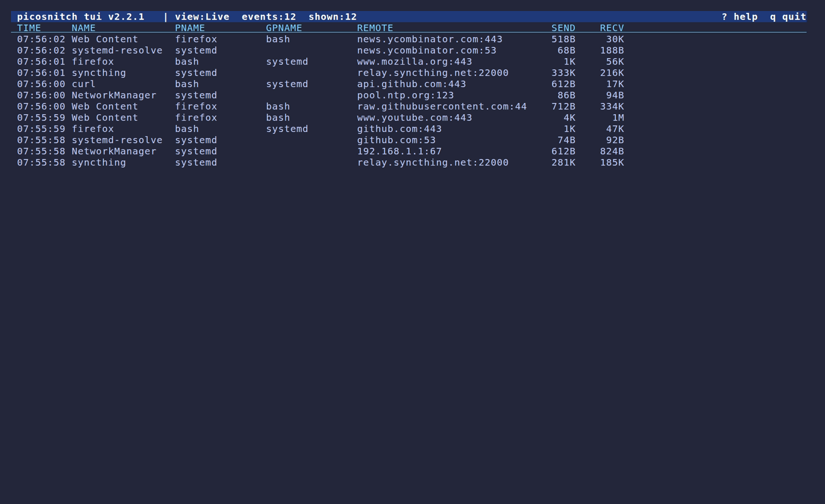Click the 17K received value

[x=615, y=84]
